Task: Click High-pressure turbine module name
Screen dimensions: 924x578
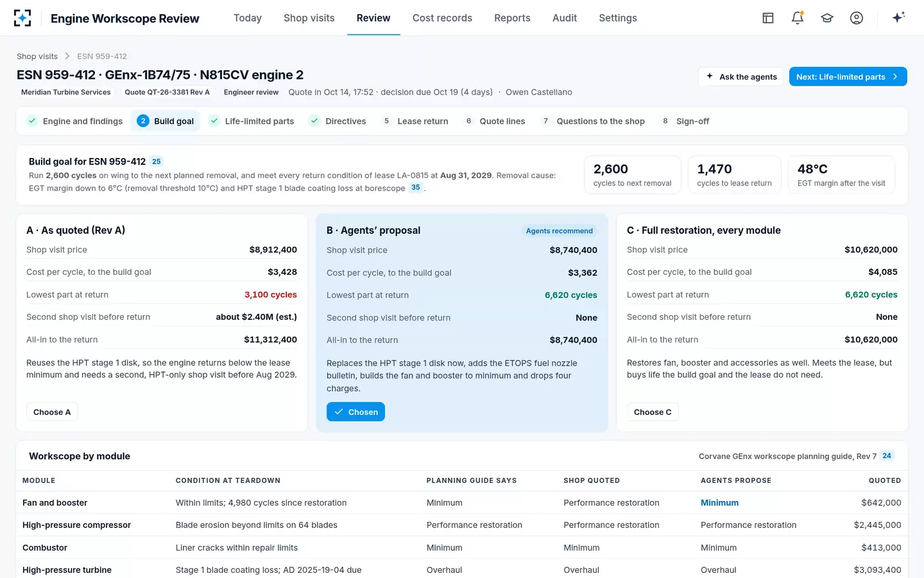Action: (67, 570)
